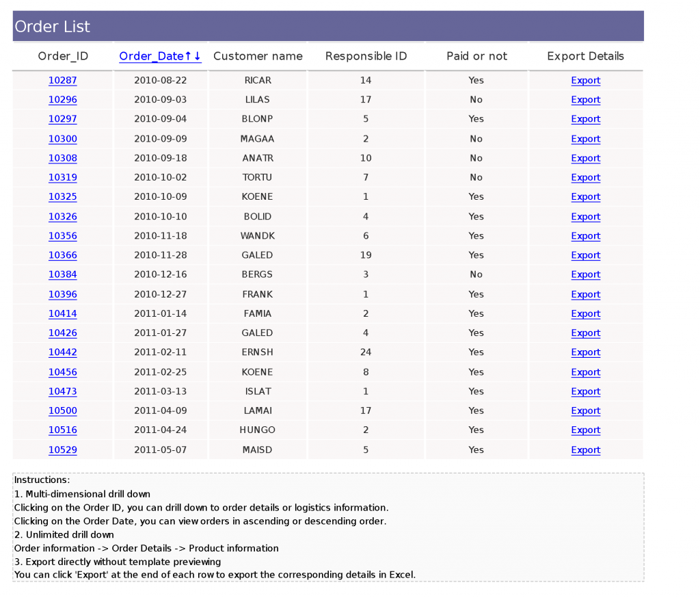This screenshot has height=600, width=700.
Task: Select the Order List title bar
Action: pos(328,27)
